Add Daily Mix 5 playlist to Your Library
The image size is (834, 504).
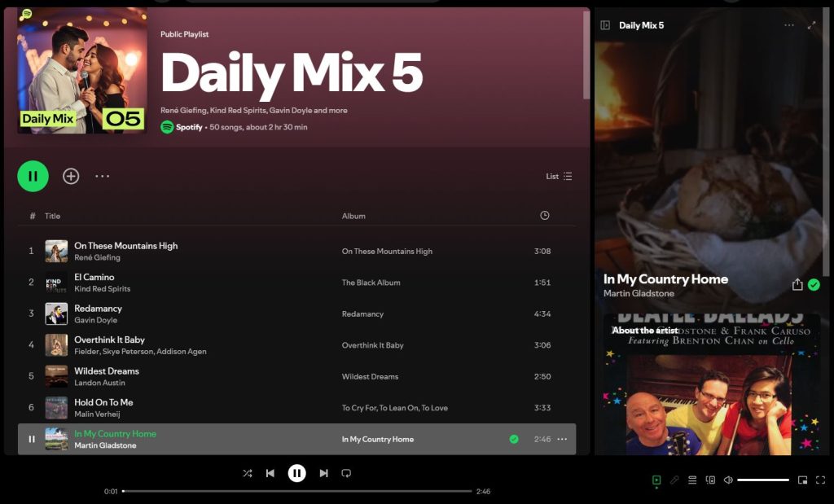(x=71, y=176)
